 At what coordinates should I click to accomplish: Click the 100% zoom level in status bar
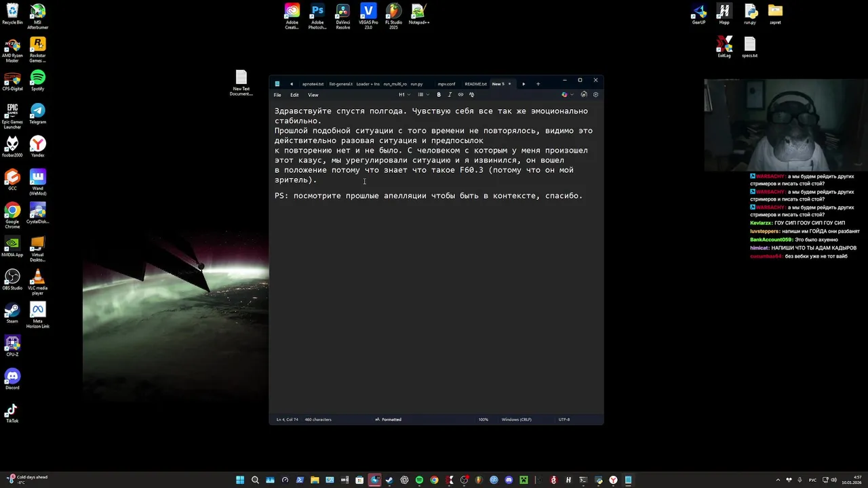484,420
